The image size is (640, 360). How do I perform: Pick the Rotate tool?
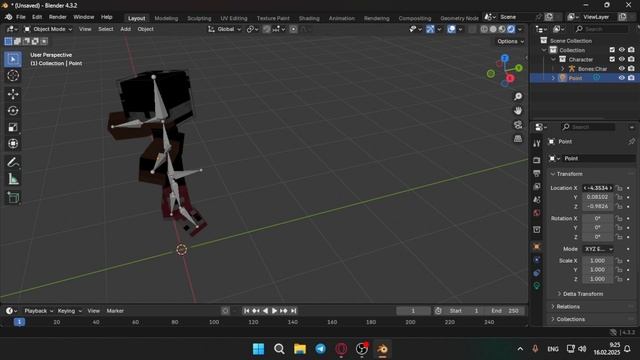(x=13, y=111)
